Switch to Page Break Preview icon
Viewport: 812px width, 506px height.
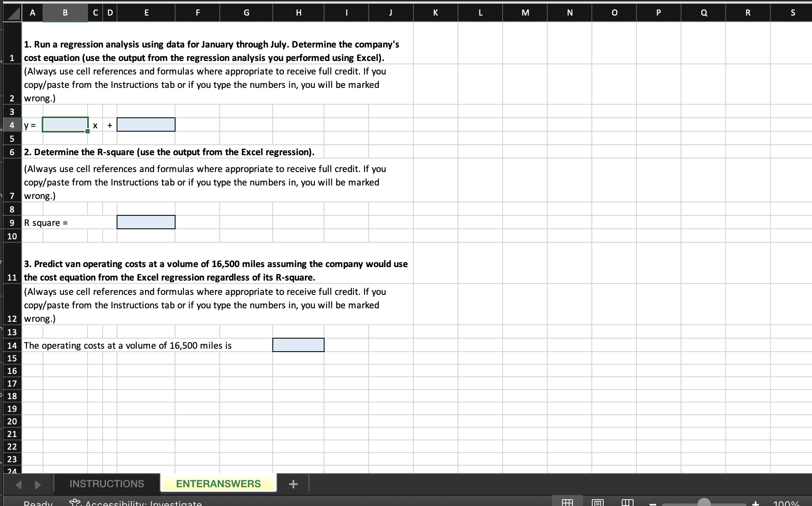click(627, 502)
